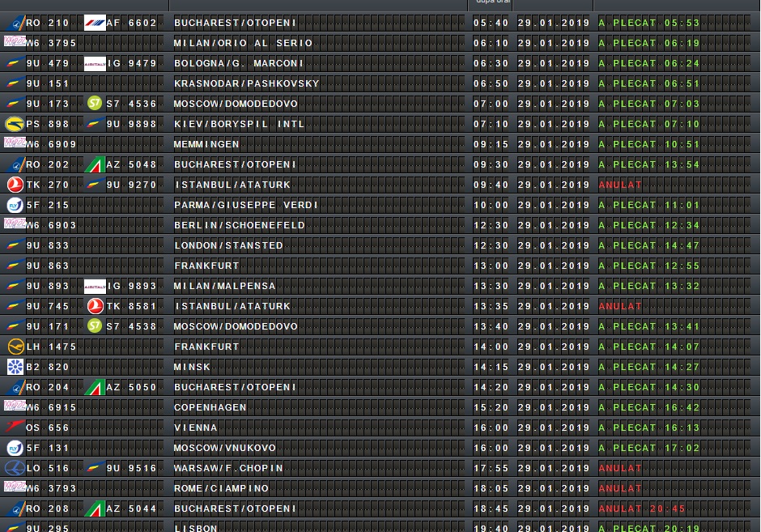Click the FlyOne logo beside 5F 215
761x532 pixels.
[15, 205]
